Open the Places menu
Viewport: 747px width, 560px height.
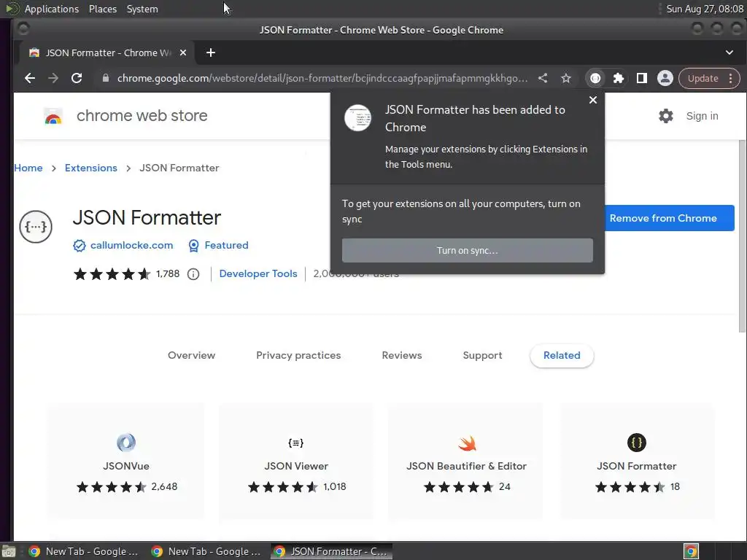[x=102, y=9]
